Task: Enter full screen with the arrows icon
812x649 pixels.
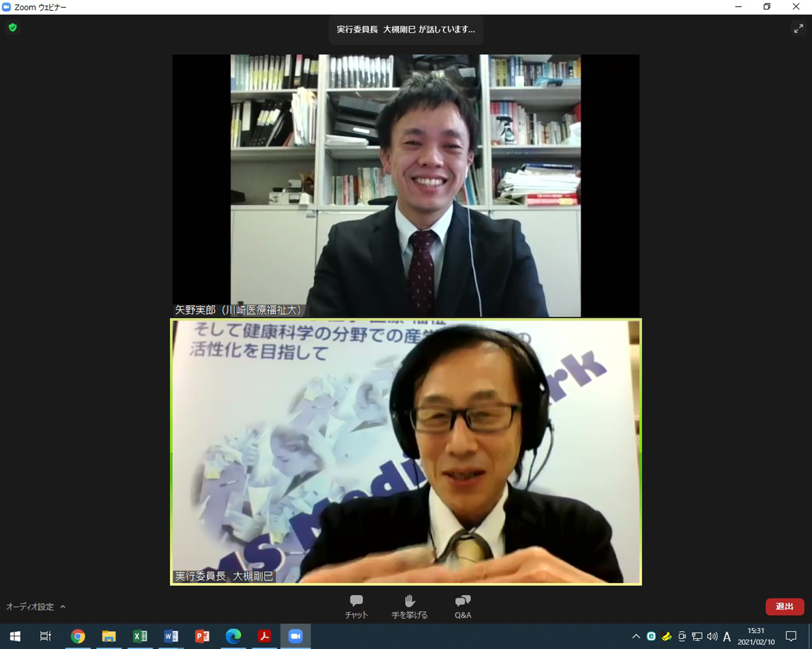Action: (799, 28)
